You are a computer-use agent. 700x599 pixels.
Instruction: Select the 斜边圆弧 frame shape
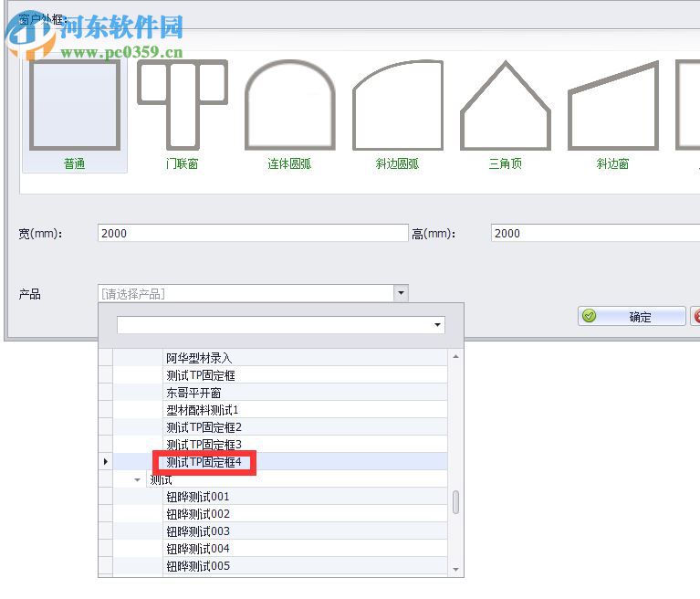tap(397, 115)
